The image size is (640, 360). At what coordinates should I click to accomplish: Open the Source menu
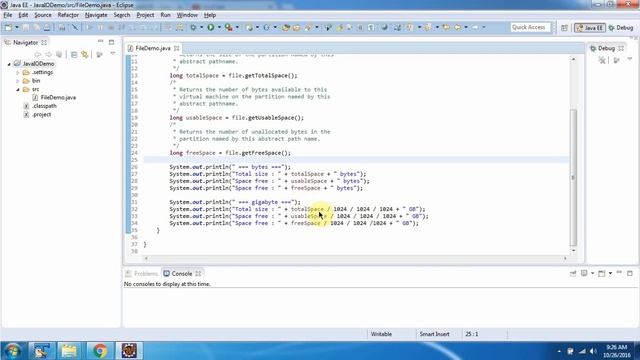coord(43,15)
